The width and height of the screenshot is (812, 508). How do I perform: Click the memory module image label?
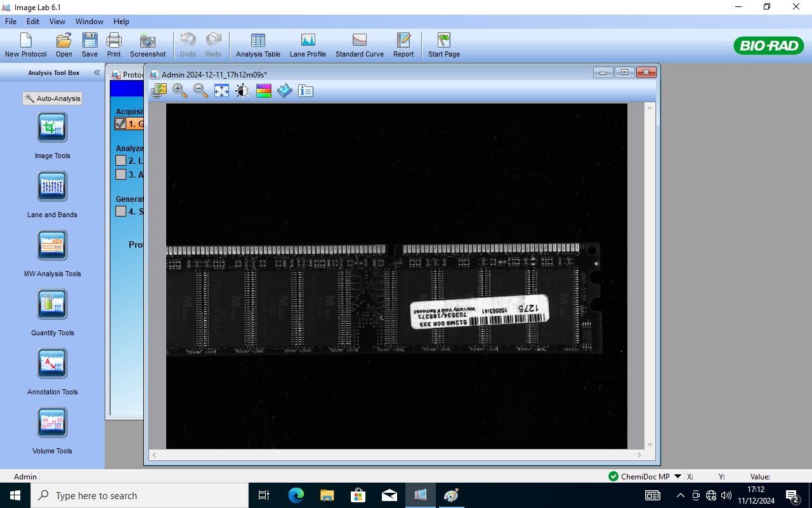(480, 312)
